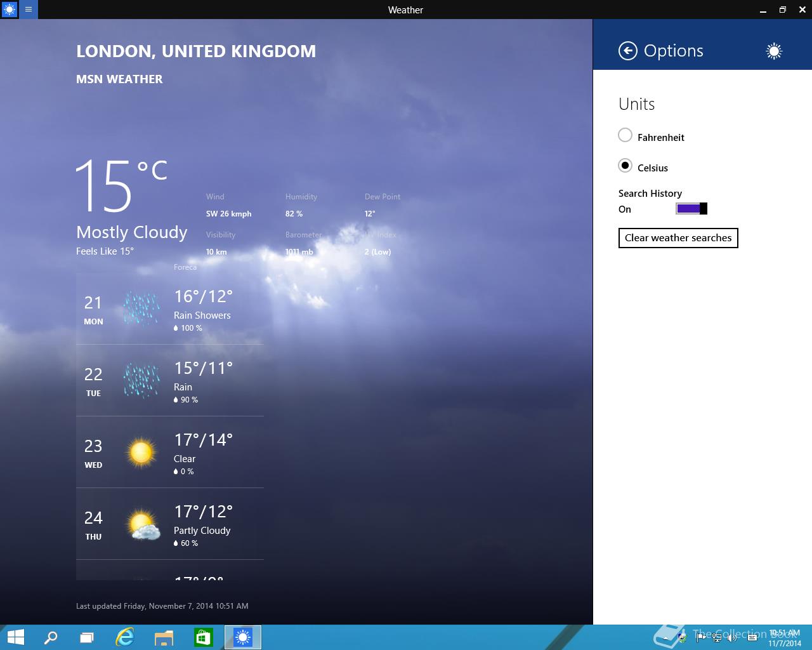Open Thursday 24 Partly Cloudy forecast
Image resolution: width=812 pixels, height=650 pixels.
click(170, 524)
